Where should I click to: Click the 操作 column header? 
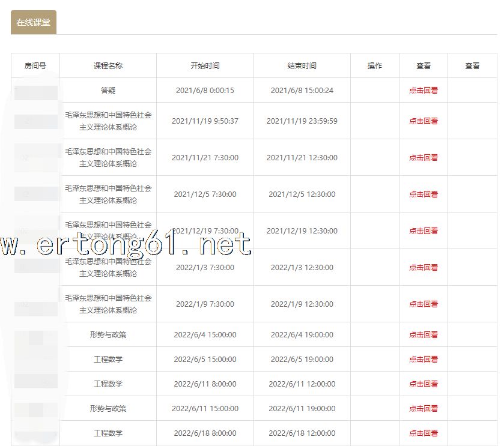click(x=375, y=66)
